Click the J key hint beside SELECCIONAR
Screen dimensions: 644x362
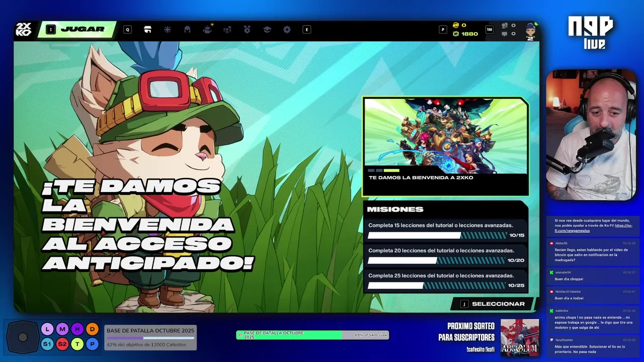click(x=464, y=304)
